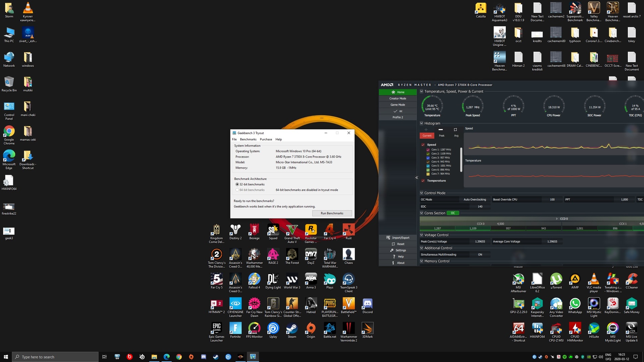The image size is (644, 362).
Task: Click the Reset icon in Ryzen Master
Action: tap(393, 244)
